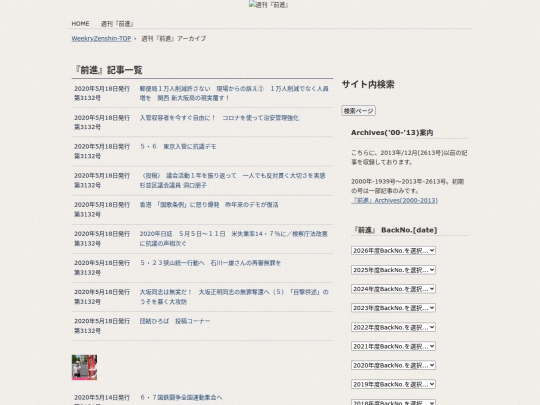
Task: Click the 2000年-1939号〜2013年-2613号 text
Action: coord(407,186)
